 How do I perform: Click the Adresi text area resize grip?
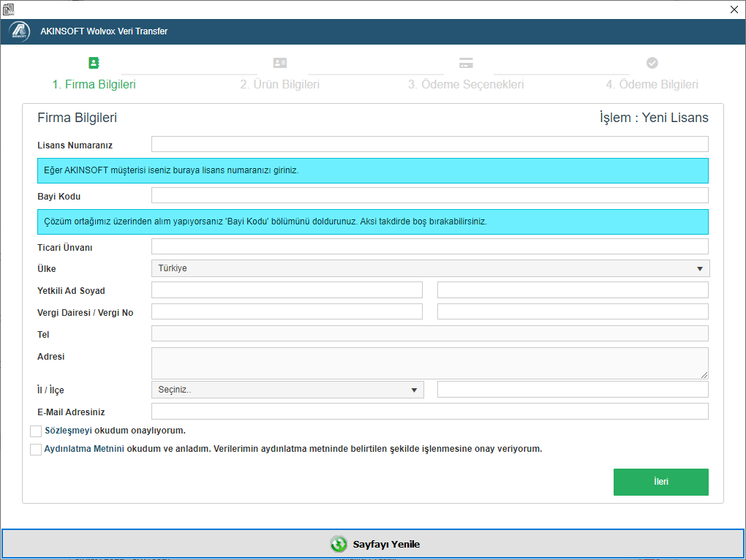click(x=704, y=375)
